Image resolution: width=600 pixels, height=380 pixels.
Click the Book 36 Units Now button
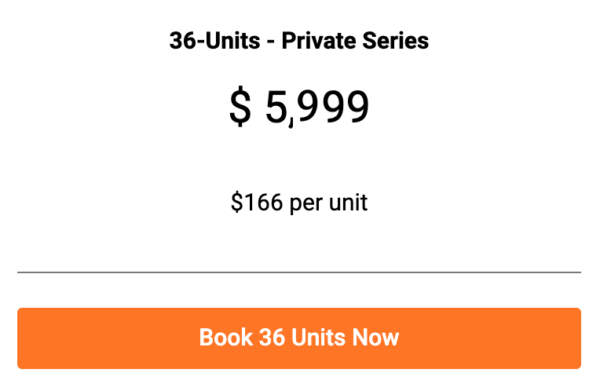point(299,338)
